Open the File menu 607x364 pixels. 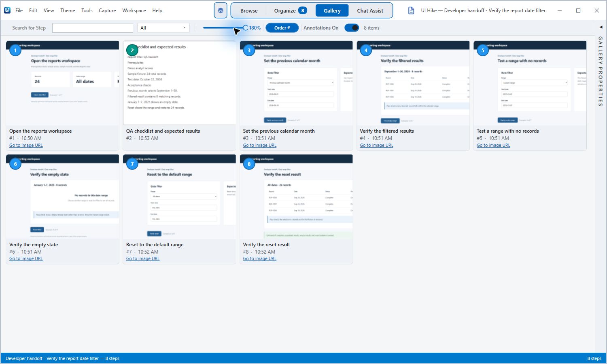point(19,11)
